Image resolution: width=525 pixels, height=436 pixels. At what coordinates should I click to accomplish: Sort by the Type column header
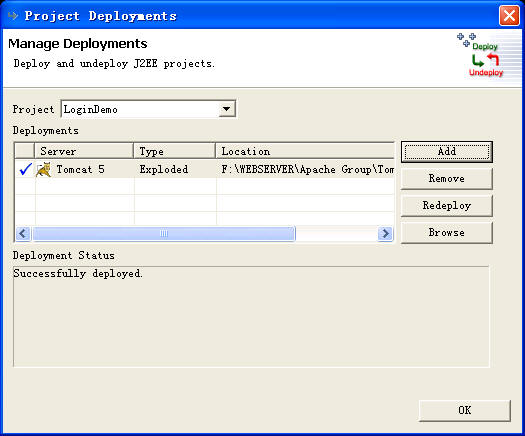pyautogui.click(x=174, y=151)
